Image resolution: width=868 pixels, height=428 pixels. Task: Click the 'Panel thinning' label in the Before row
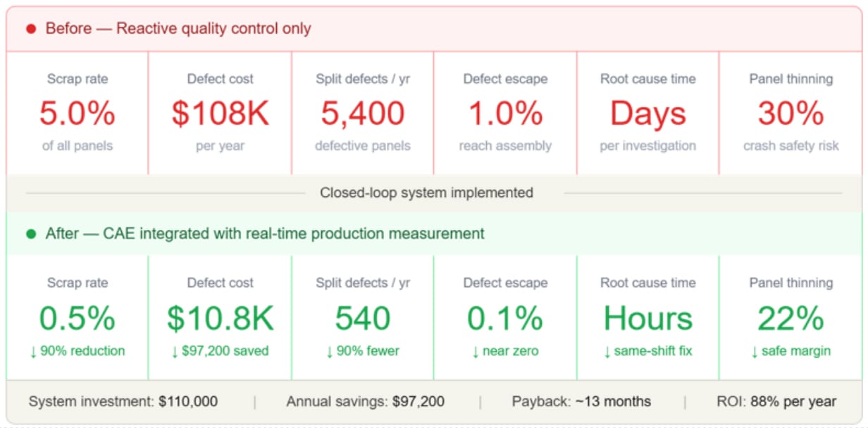[790, 79]
